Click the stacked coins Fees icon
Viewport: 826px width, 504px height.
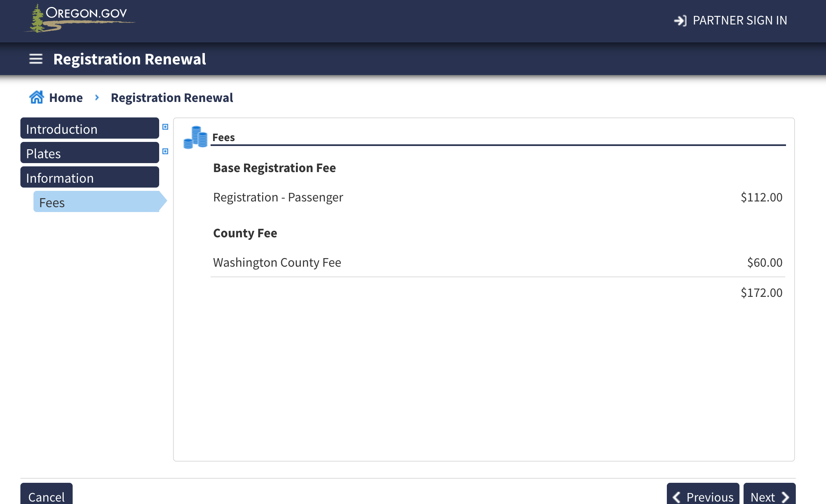point(195,137)
